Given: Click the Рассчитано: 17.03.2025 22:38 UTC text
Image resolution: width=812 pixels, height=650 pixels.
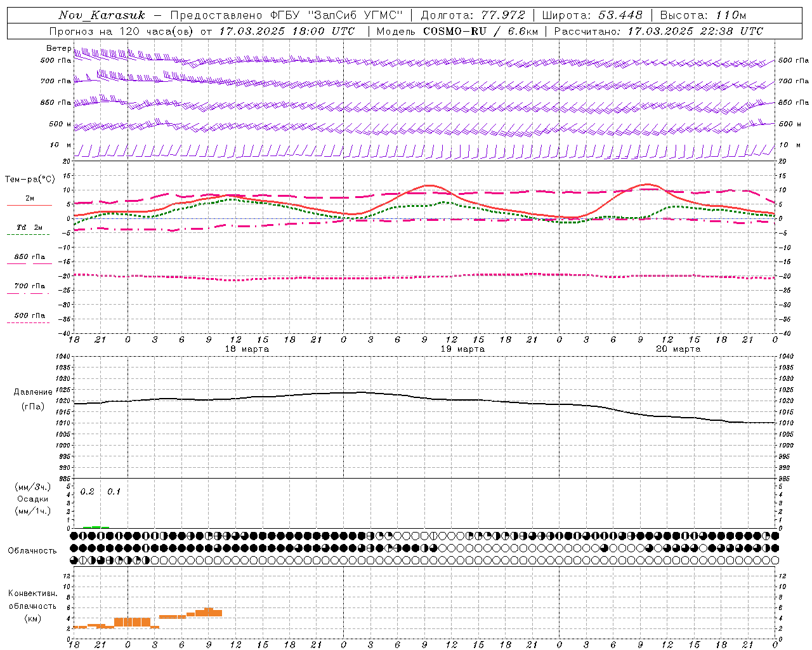Looking at the screenshot, I should tap(658, 31).
